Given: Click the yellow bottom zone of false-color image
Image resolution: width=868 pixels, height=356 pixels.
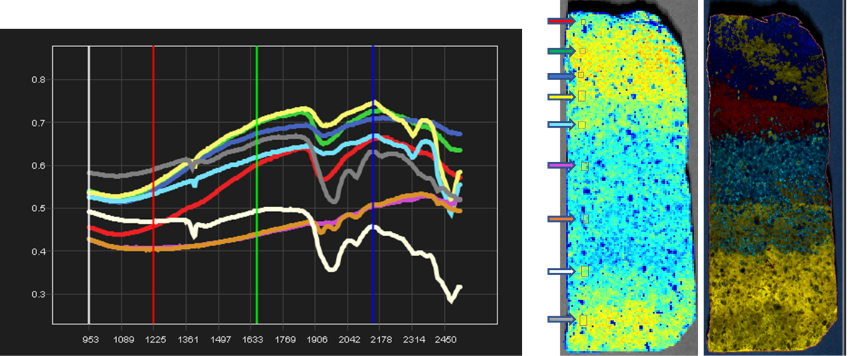Looking at the screenshot, I should coord(769,291).
